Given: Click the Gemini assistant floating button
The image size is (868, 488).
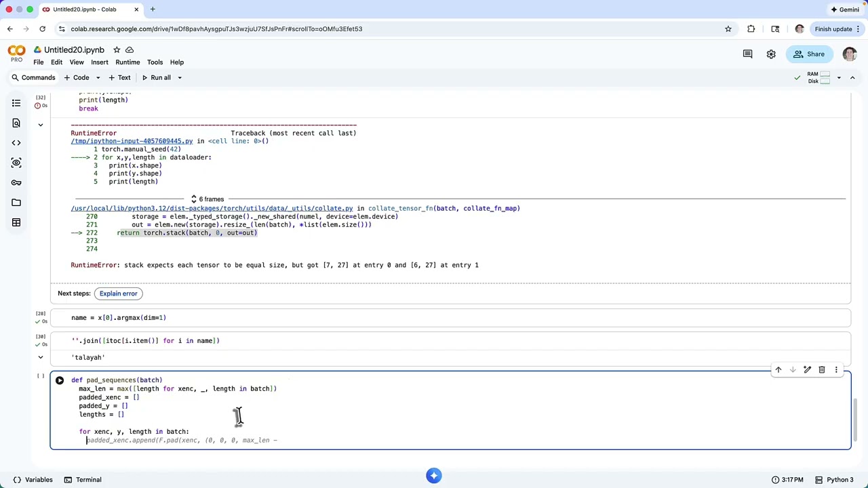Looking at the screenshot, I should tap(434, 476).
